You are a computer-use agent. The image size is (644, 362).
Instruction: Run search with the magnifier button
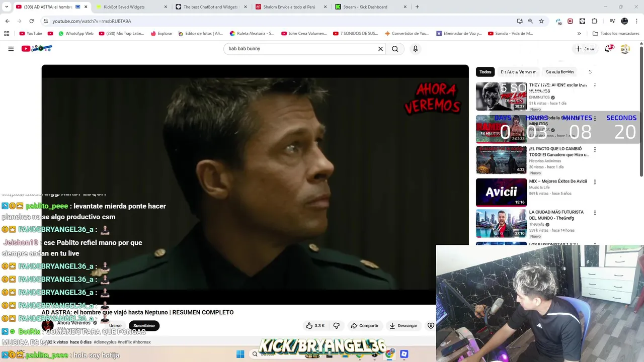[x=395, y=49]
